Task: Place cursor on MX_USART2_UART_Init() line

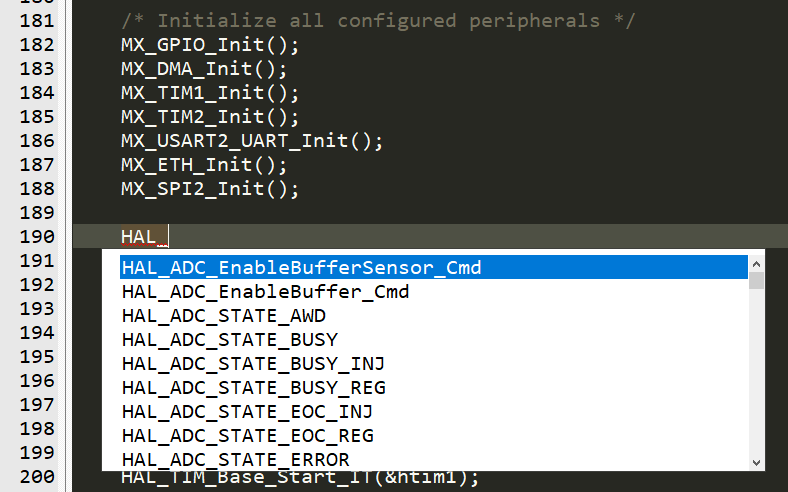Action: click(252, 141)
